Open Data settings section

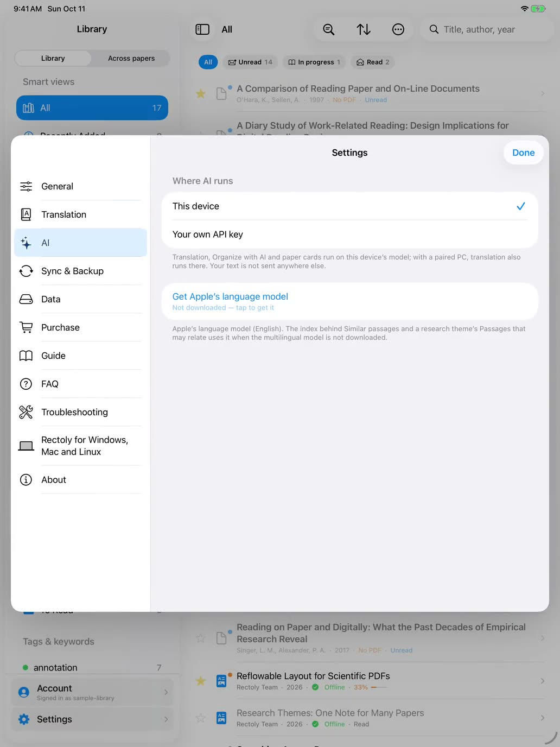[x=80, y=299]
